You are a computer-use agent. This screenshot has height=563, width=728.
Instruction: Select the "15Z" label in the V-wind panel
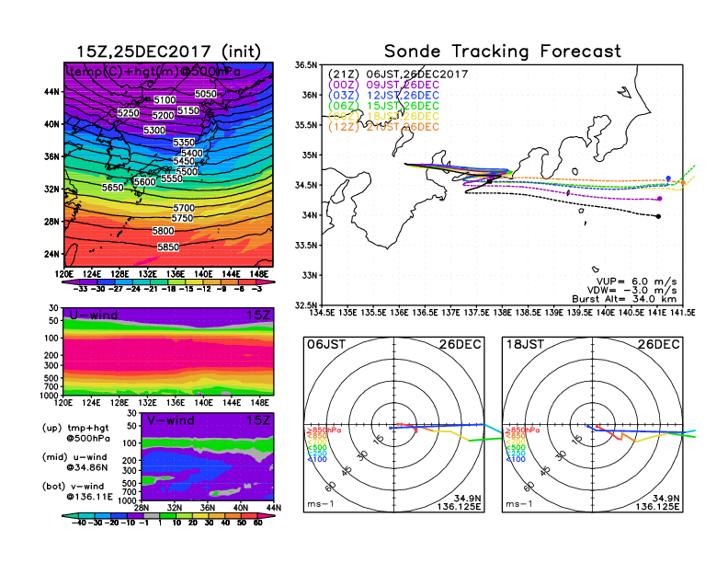click(x=257, y=420)
